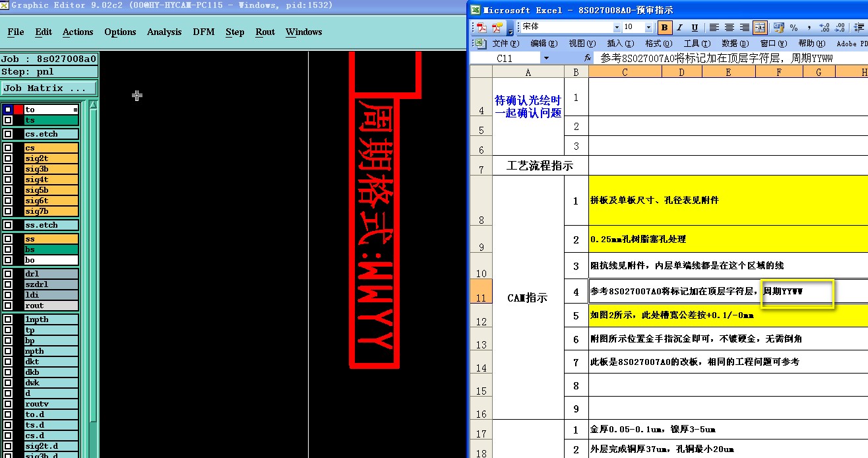The width and height of the screenshot is (868, 458).
Task: Select Excel column header C
Action: (625, 72)
